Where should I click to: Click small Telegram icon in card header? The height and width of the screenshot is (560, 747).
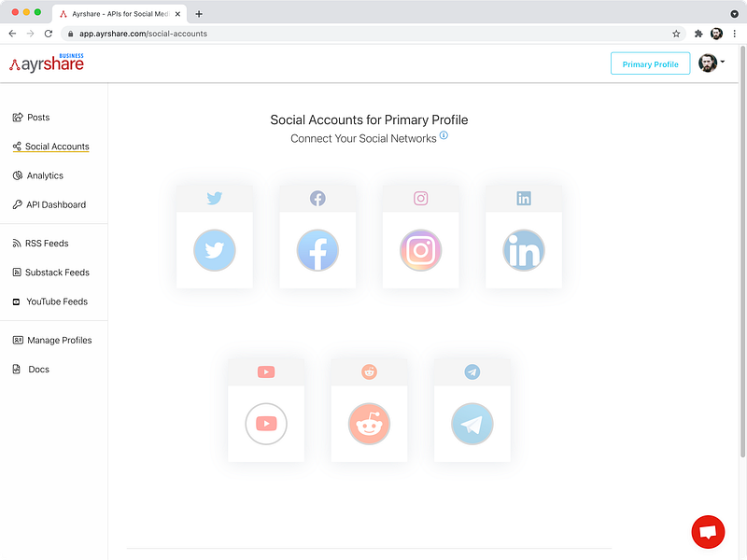point(472,371)
